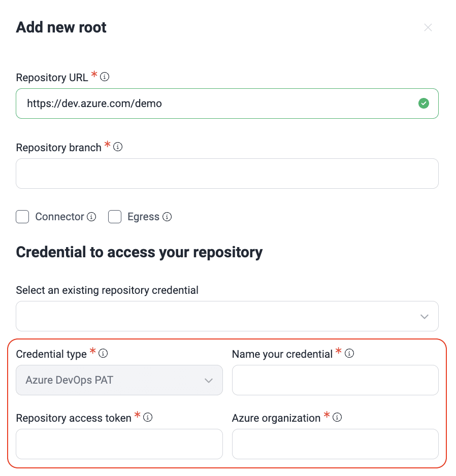Close the Add new root dialog
Image resolution: width=456 pixels, height=476 pixels.
tap(428, 27)
